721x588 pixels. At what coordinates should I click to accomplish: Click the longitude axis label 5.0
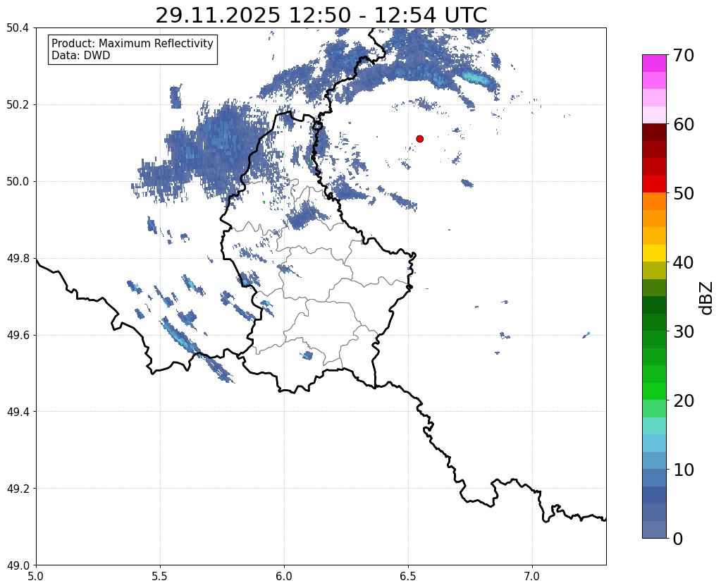[x=36, y=576]
